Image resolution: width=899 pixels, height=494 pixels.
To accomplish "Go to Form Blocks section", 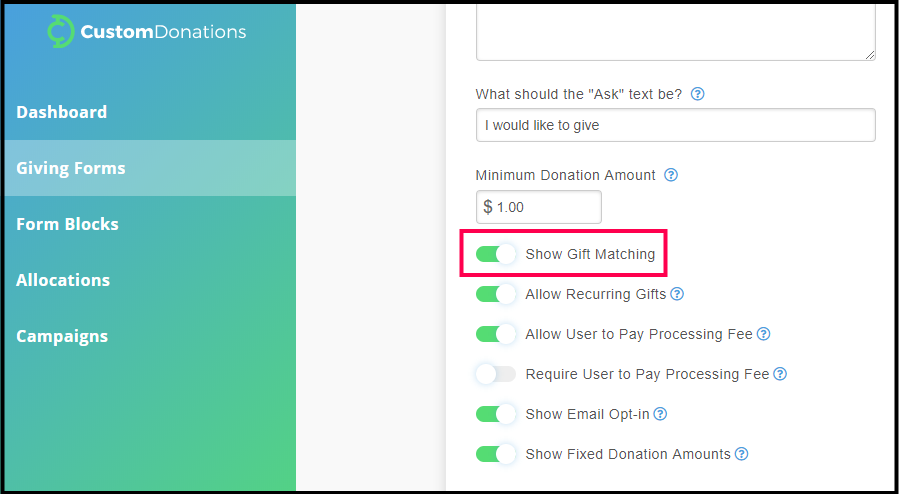I will click(x=67, y=224).
